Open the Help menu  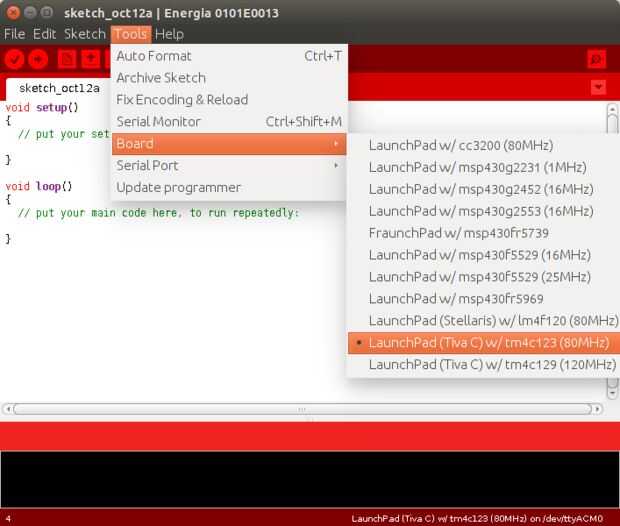(x=169, y=34)
